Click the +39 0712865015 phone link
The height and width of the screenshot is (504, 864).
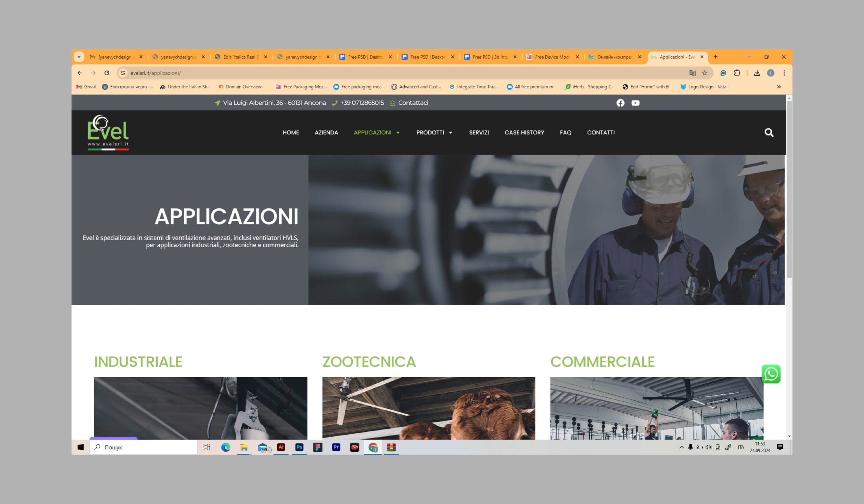[x=362, y=103]
